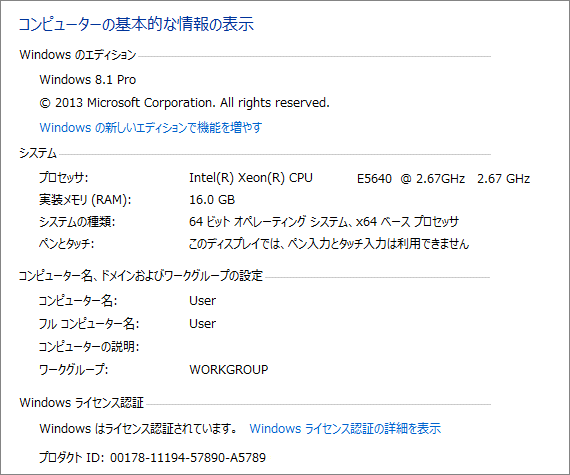
Task: Click the 'User' value beside フル コンピューター名
Action: coord(202,323)
